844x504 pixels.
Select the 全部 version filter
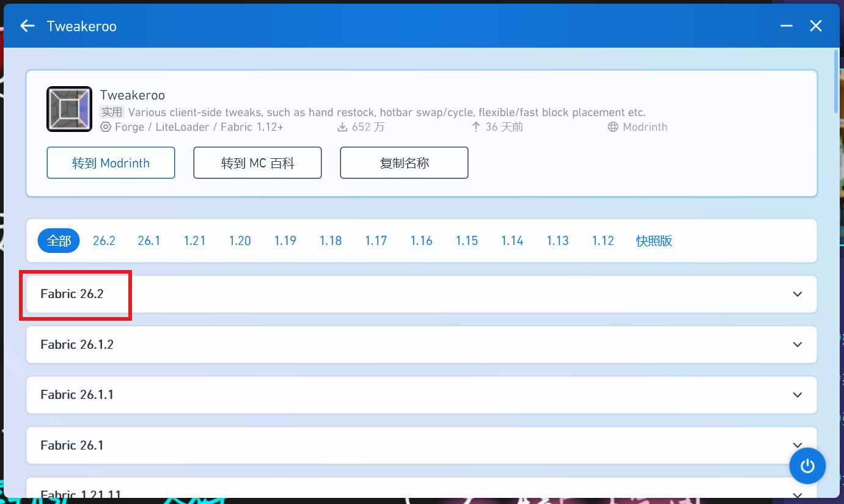tap(59, 241)
